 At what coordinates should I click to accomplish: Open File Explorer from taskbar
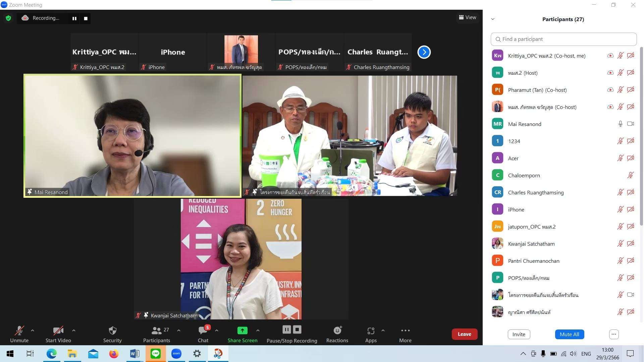[72, 354]
